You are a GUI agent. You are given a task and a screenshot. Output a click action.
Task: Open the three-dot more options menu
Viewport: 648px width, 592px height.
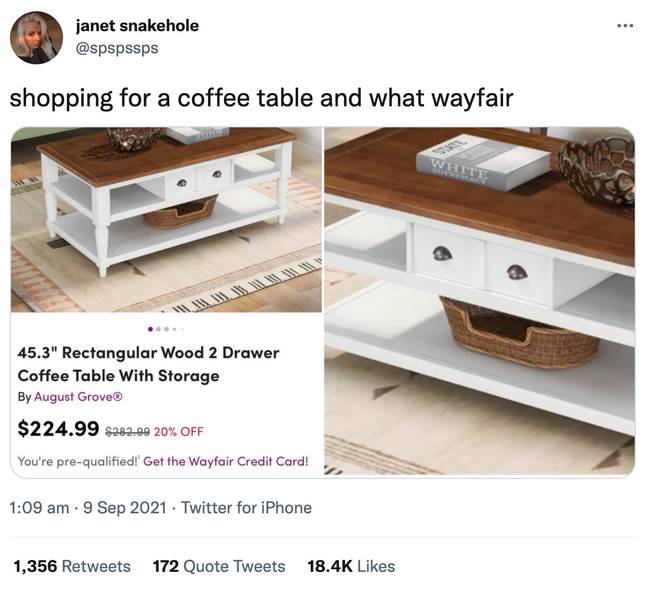(x=625, y=26)
